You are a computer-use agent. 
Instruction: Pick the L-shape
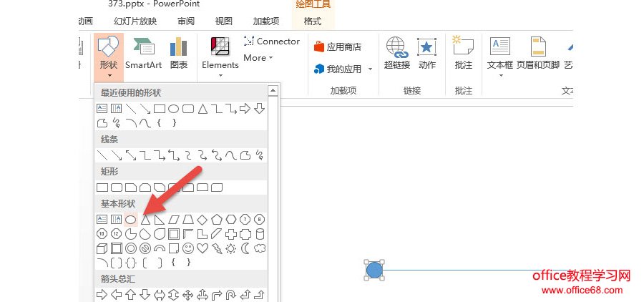[x=203, y=234]
